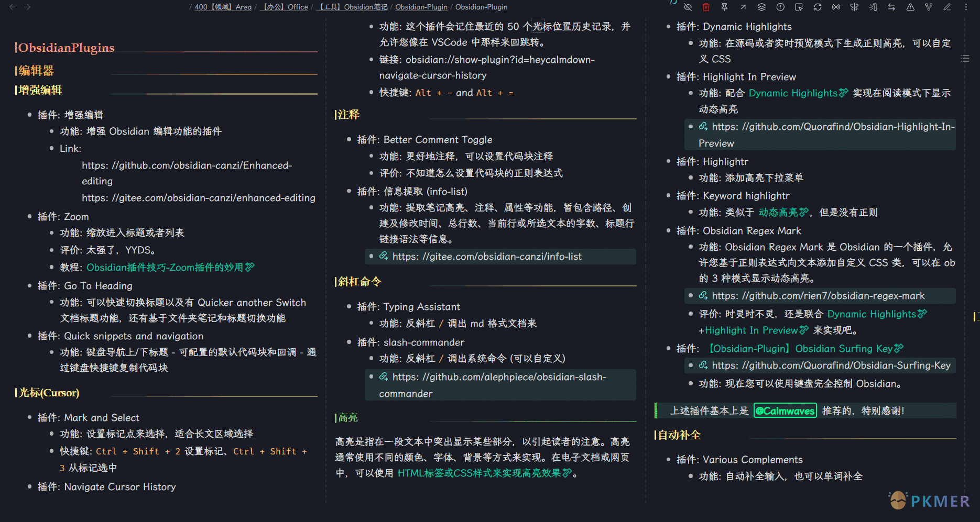Screen dimensions: 980x522
Task: Open the gitee info-list URL
Action: point(487,257)
